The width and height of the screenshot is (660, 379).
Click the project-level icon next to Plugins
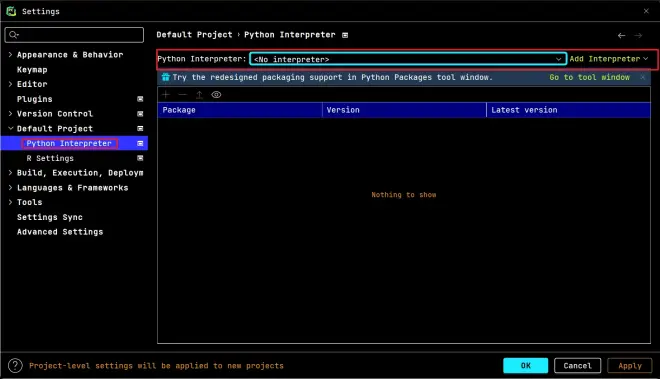point(140,99)
